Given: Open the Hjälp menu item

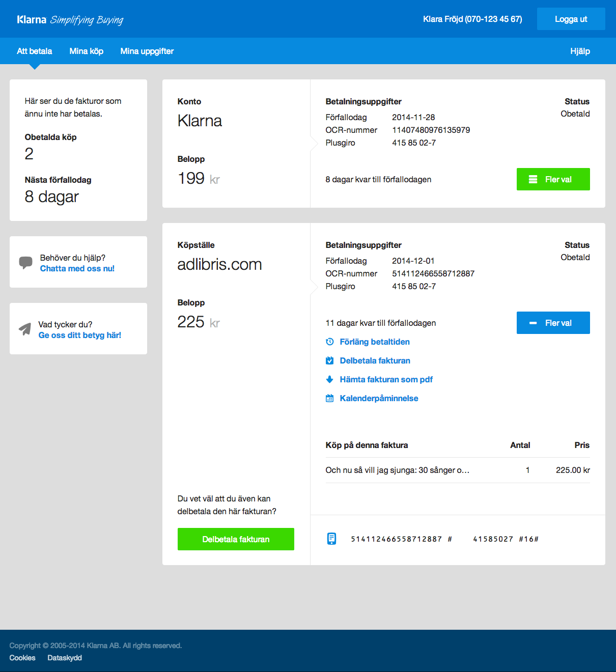Looking at the screenshot, I should pos(580,51).
